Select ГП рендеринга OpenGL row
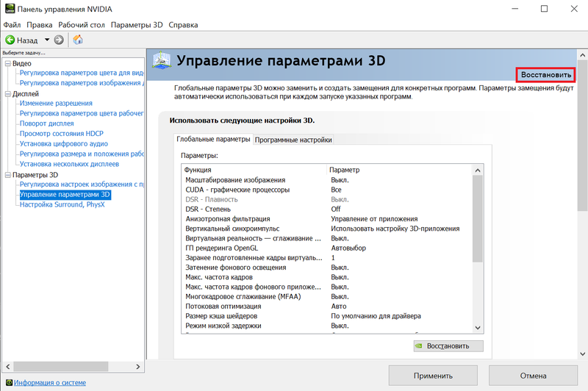The image size is (588, 391). [x=326, y=248]
